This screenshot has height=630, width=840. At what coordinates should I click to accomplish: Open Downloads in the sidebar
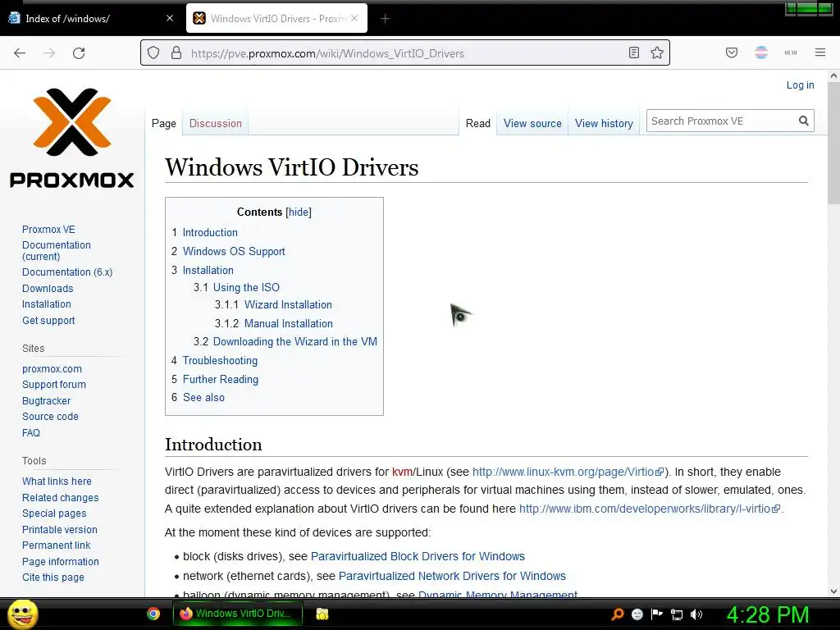(x=48, y=288)
